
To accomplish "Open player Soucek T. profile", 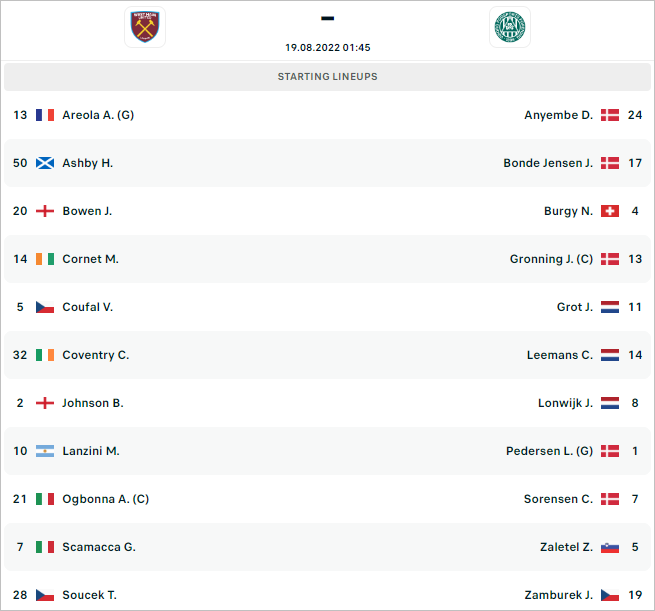I will [x=89, y=595].
